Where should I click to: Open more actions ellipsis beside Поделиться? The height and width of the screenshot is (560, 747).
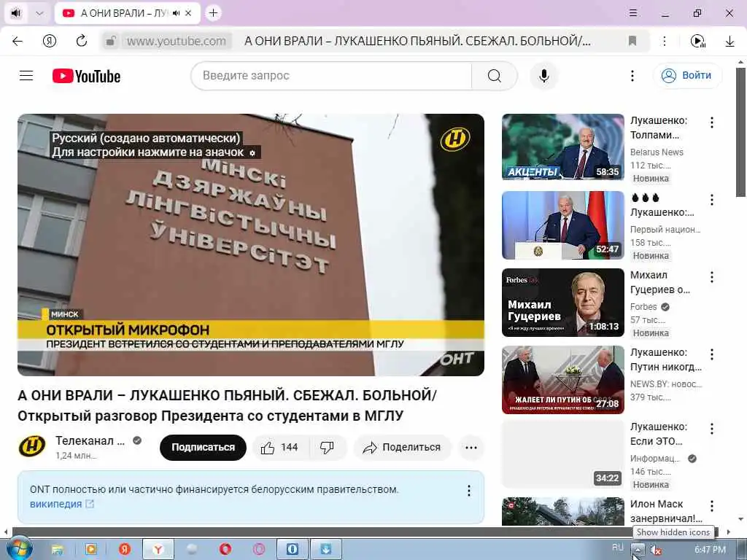471,447
